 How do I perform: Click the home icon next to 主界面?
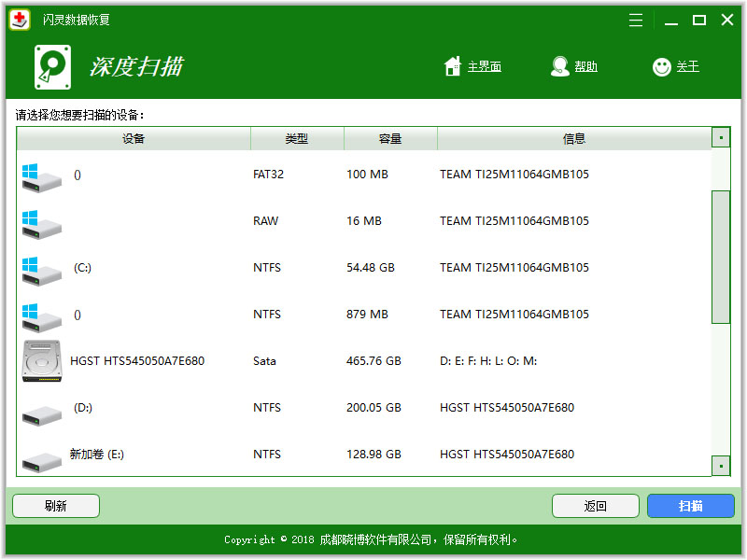click(453, 66)
